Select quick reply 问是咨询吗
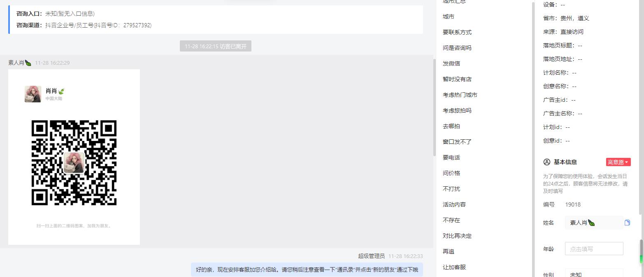The image size is (644, 277). (x=457, y=48)
